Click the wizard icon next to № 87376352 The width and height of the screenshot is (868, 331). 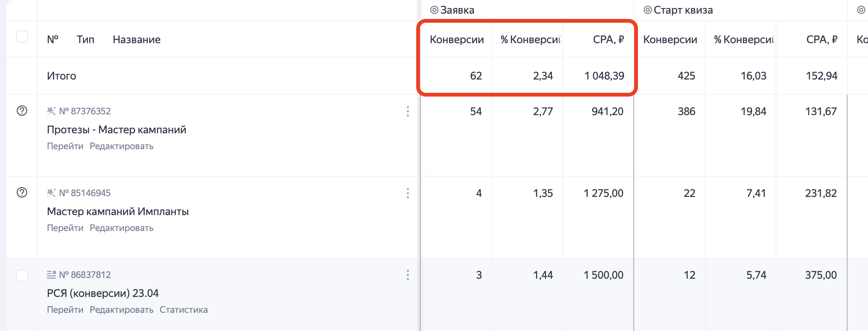(51, 111)
